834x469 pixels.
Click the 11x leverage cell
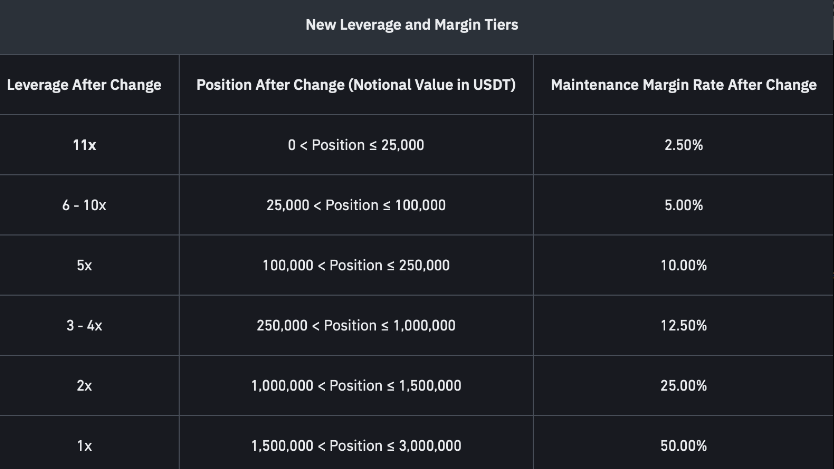click(x=84, y=145)
